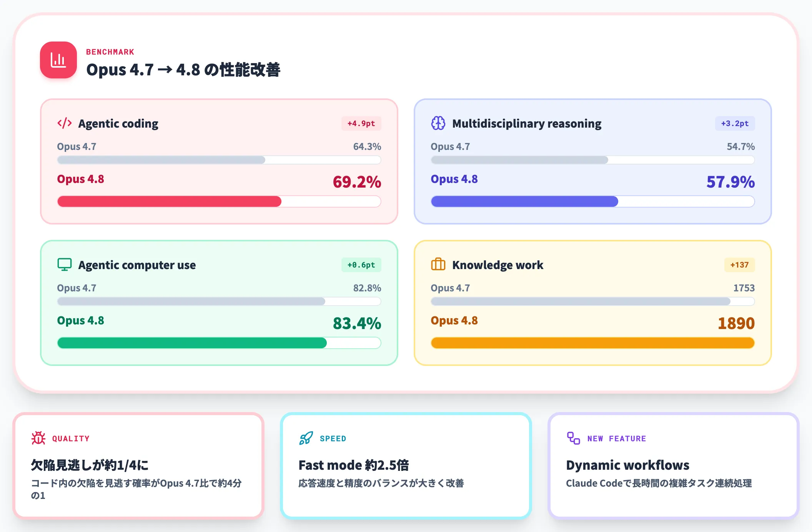Click the NEW FEATURE label
Viewport: 812px width, 532px height.
(617, 439)
